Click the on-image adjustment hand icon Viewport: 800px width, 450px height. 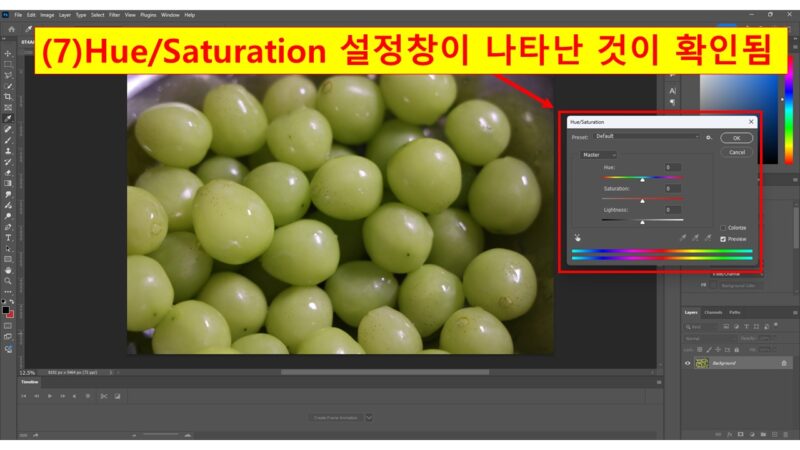(578, 238)
